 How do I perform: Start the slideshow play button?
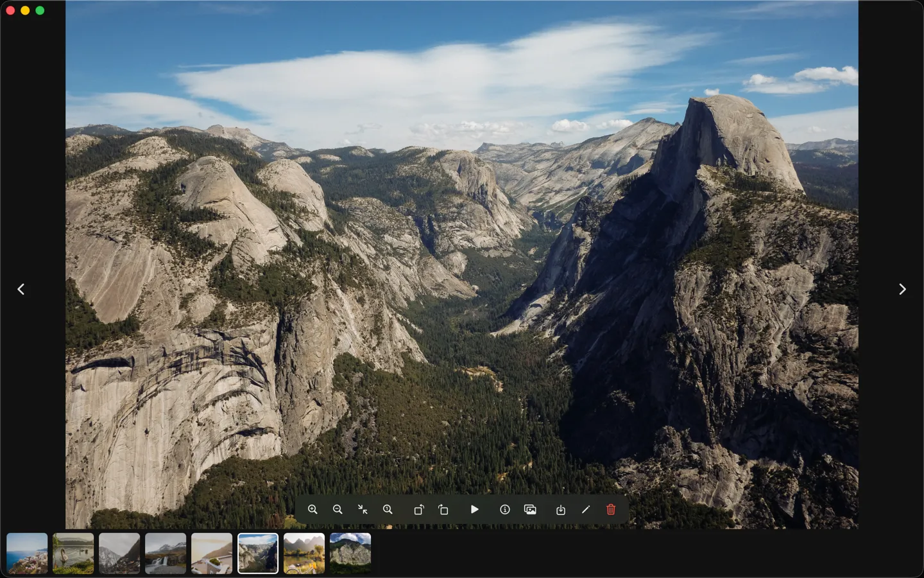(474, 509)
